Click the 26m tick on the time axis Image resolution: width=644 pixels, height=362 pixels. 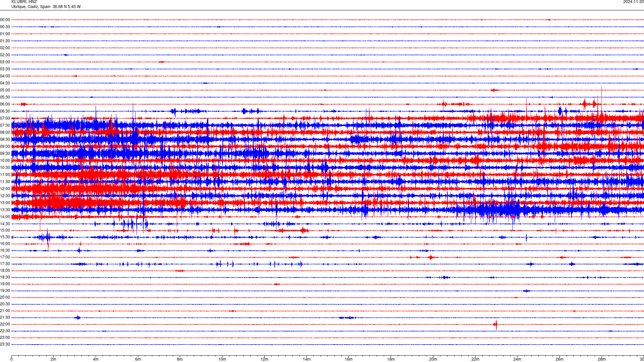559,359
